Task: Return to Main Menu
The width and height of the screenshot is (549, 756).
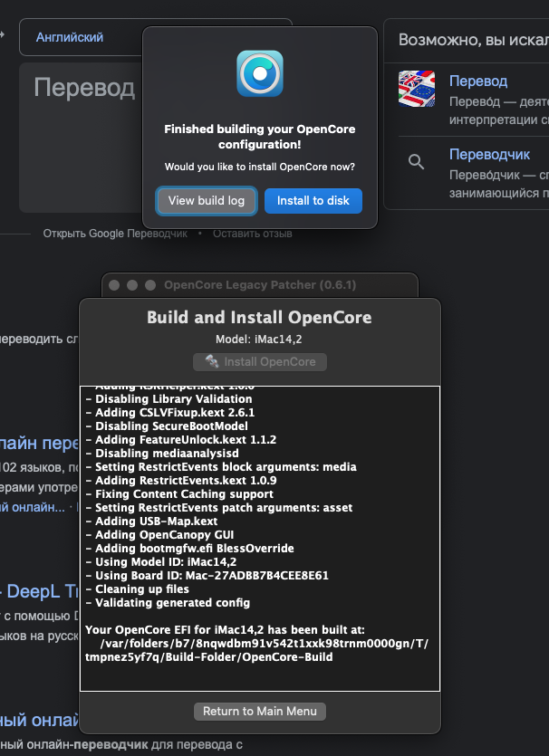Action: coord(259,711)
